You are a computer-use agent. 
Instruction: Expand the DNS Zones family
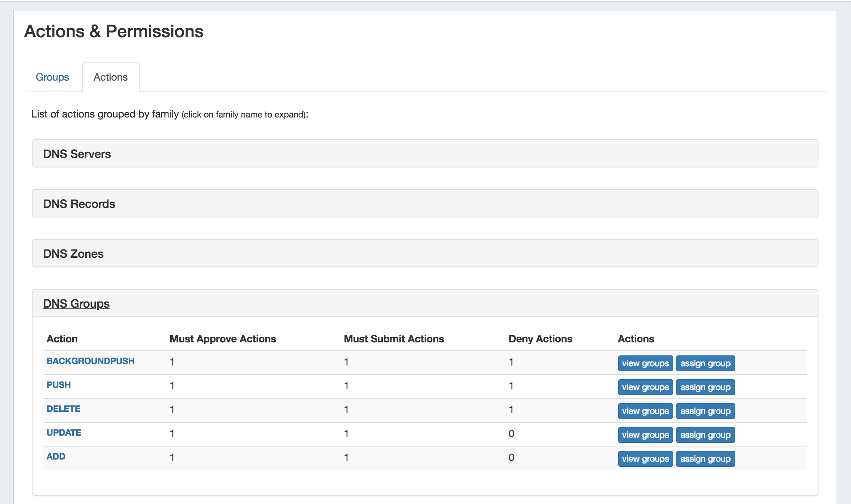coord(73,254)
